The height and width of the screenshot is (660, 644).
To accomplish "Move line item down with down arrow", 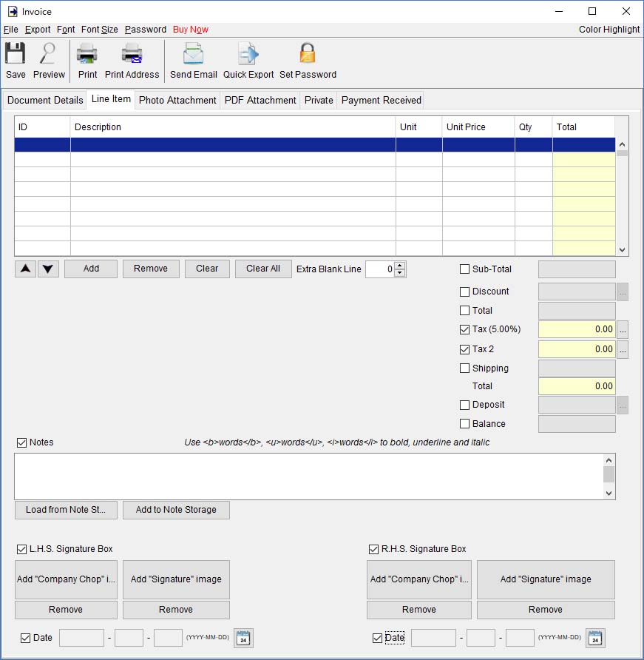I will click(x=48, y=269).
